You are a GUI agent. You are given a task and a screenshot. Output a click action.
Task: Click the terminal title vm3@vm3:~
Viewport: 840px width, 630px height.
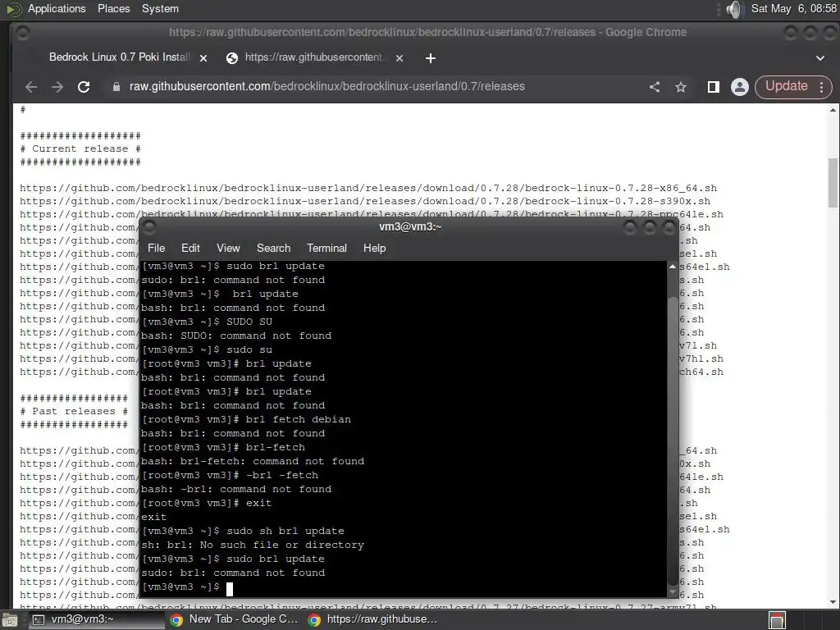410,226
